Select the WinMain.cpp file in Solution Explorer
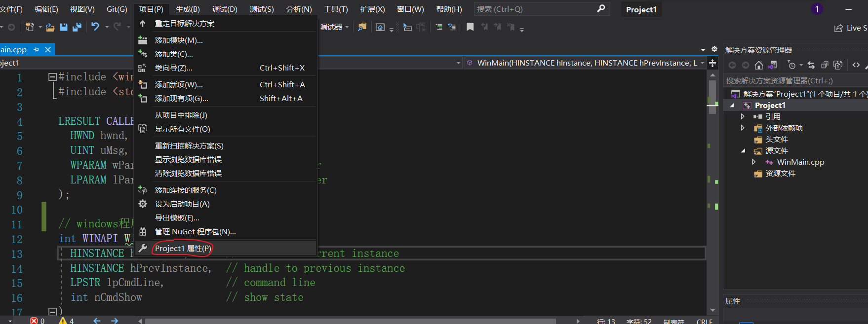Viewport: 868px width, 324px height. tap(800, 162)
